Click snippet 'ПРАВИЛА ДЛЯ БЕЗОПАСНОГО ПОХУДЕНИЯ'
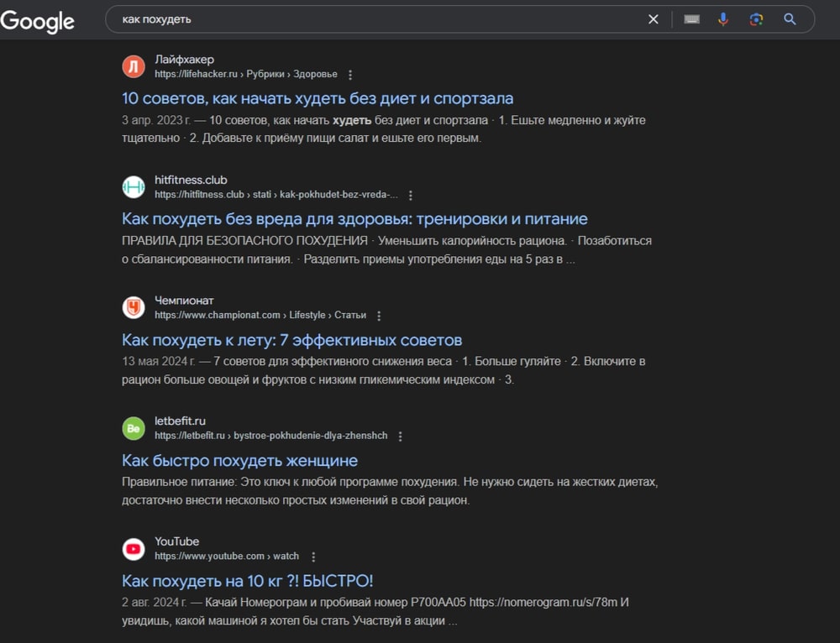This screenshot has height=643, width=840. point(244,241)
